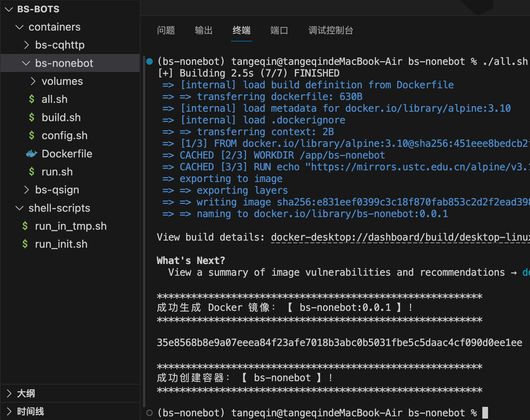The height and width of the screenshot is (420, 530).
Task: Click the hollow prompt indicator circle
Action: point(149,413)
